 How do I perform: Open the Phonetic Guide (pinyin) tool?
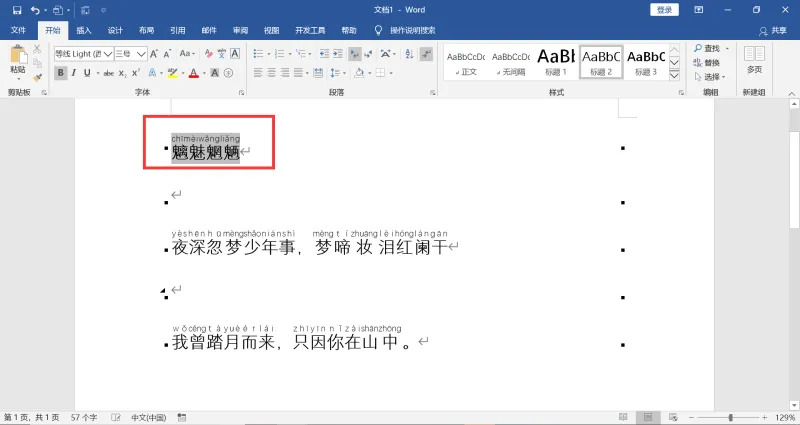coord(221,54)
